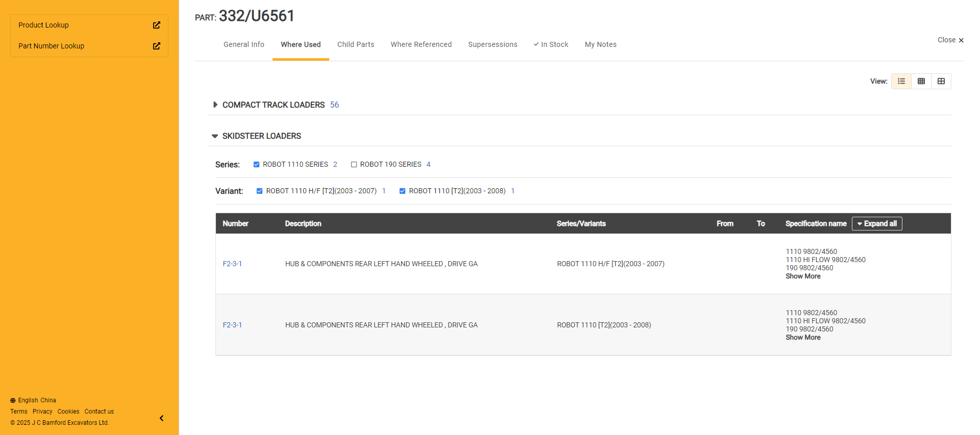
Task: Open Product Lookup external link icon
Action: [x=156, y=25]
